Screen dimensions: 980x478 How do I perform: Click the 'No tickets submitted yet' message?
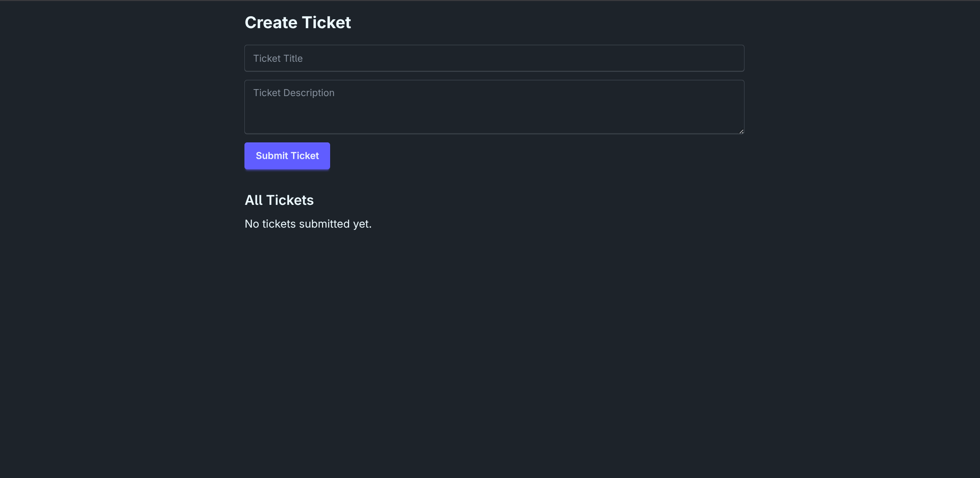click(308, 224)
